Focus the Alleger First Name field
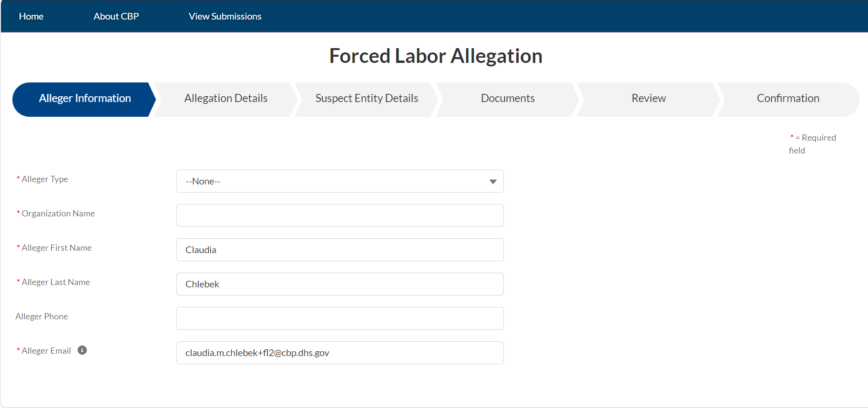The height and width of the screenshot is (408, 868). pyautogui.click(x=340, y=250)
